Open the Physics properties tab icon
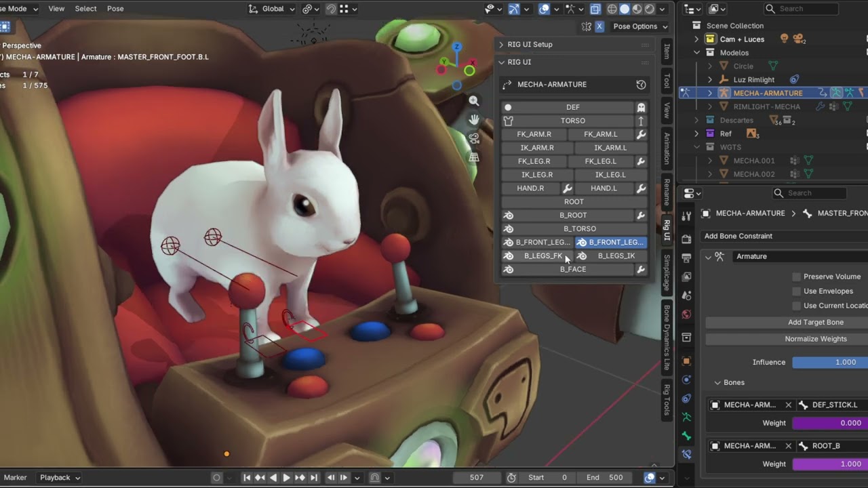The image size is (868, 488). click(x=686, y=380)
